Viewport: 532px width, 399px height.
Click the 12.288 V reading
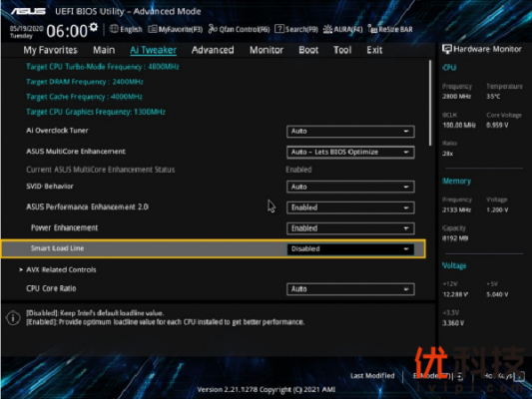(x=455, y=294)
